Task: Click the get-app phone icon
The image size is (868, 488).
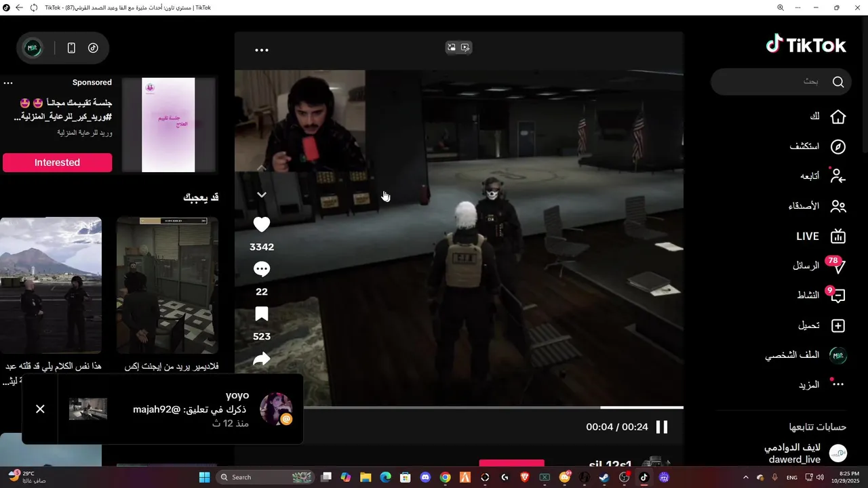Action: click(x=71, y=48)
